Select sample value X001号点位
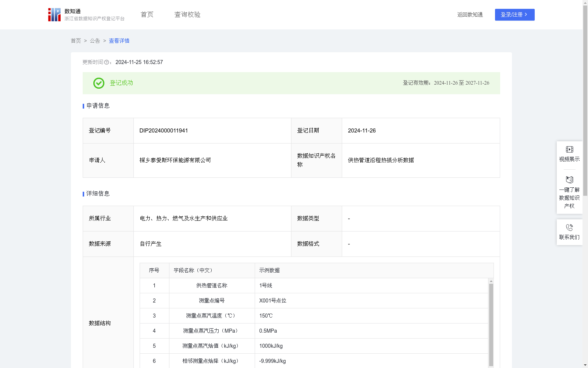This screenshot has height=368, width=588. pos(273,301)
